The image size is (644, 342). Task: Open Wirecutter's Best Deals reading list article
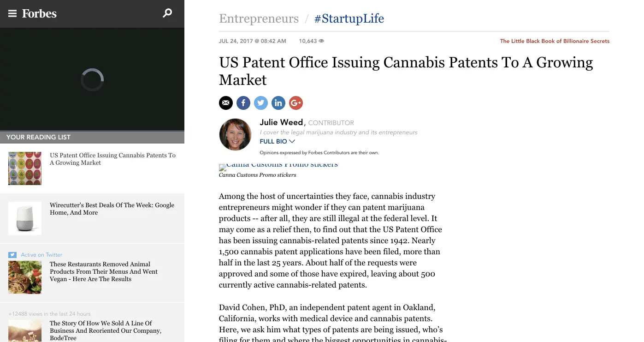click(112, 209)
